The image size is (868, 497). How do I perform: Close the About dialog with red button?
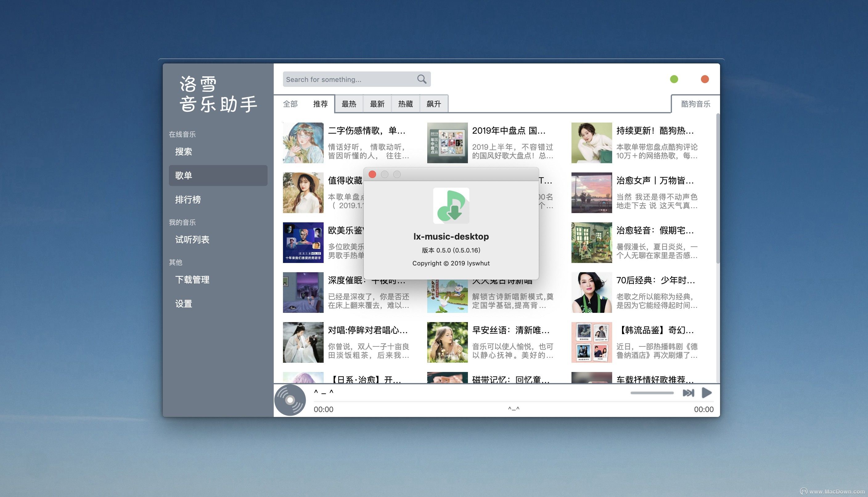tap(372, 174)
